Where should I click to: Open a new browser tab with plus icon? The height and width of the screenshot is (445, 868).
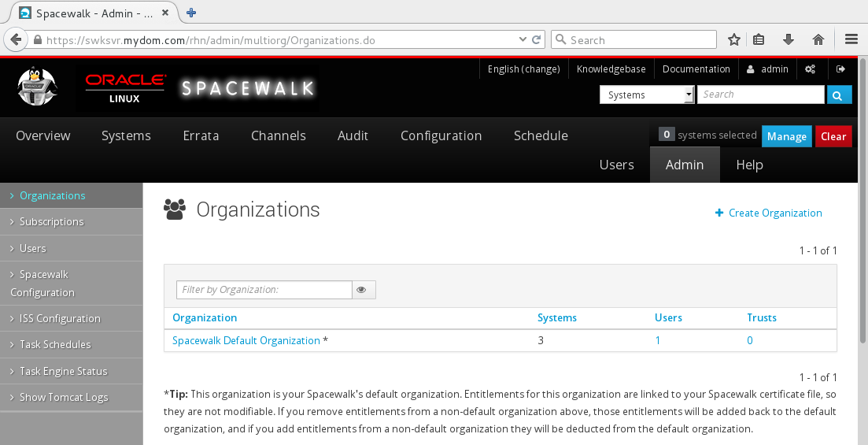coord(191,13)
